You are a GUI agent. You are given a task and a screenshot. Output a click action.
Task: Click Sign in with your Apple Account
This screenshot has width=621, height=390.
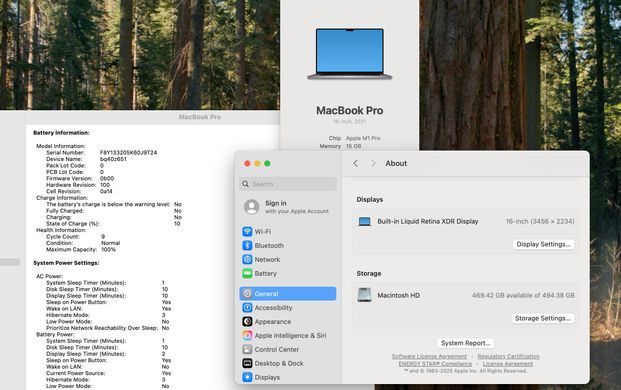click(288, 207)
